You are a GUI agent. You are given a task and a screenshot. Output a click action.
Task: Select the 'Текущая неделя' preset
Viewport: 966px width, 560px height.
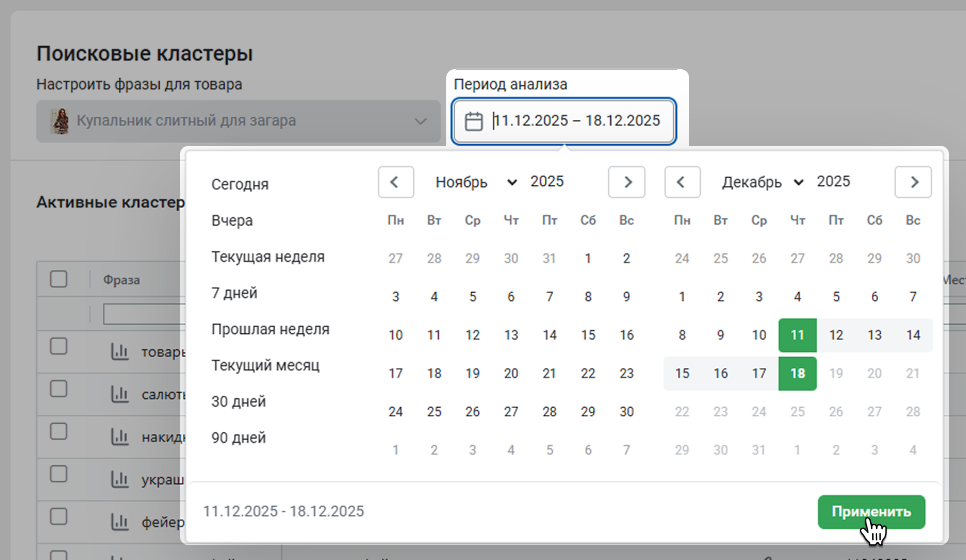268,257
